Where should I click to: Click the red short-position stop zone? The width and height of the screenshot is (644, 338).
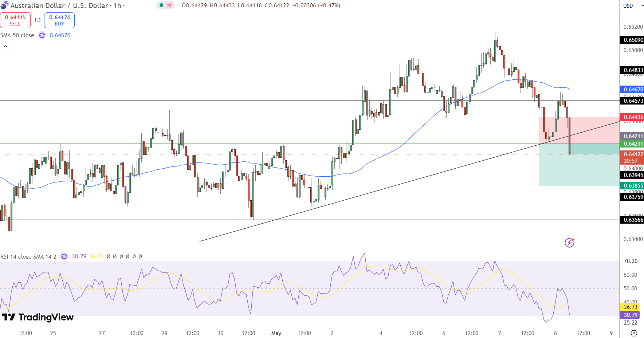[579, 130]
